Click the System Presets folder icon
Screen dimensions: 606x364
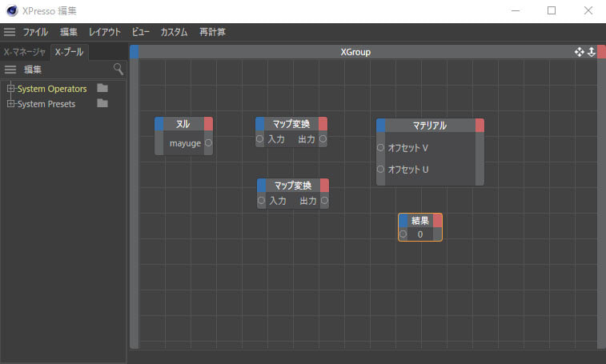(x=102, y=103)
